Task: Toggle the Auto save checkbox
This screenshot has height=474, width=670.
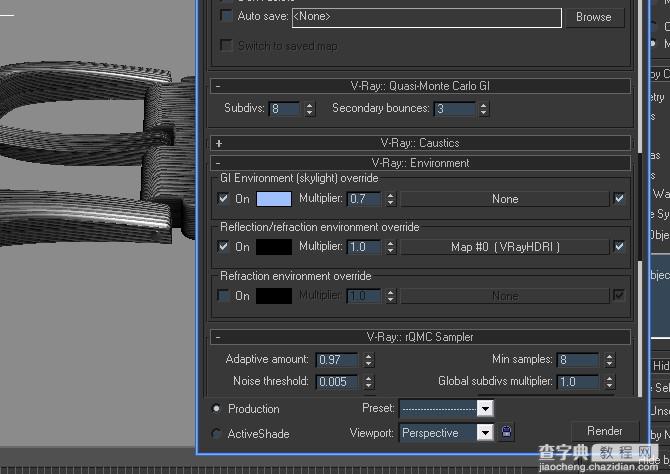Action: [x=226, y=16]
